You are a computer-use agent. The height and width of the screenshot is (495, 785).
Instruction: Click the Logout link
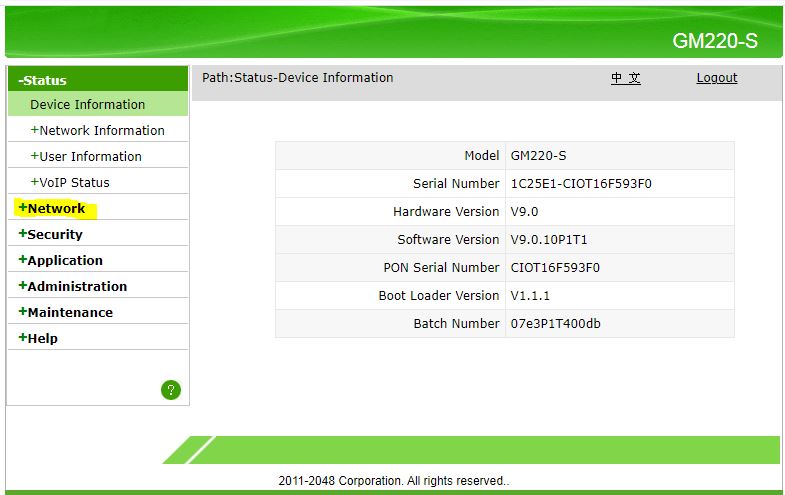(717, 78)
